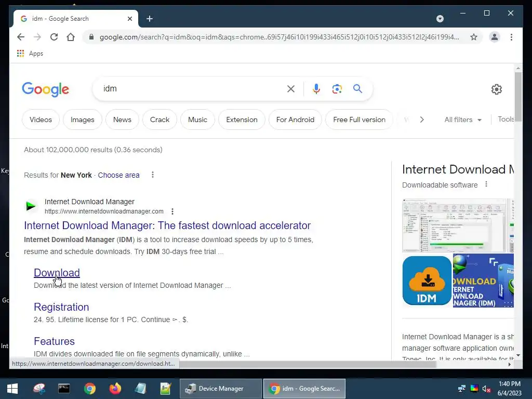This screenshot has height=399, width=532.
Task: Click the muted volume tray icon
Action: [486, 389]
